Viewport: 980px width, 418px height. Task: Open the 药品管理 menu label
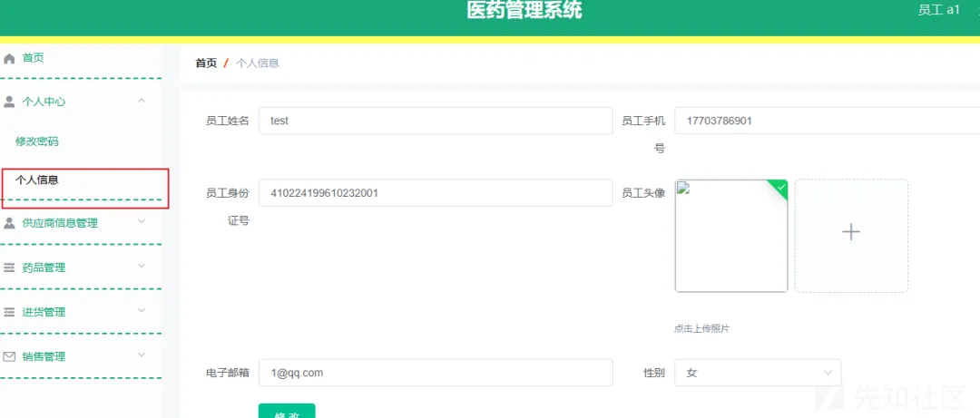44,268
